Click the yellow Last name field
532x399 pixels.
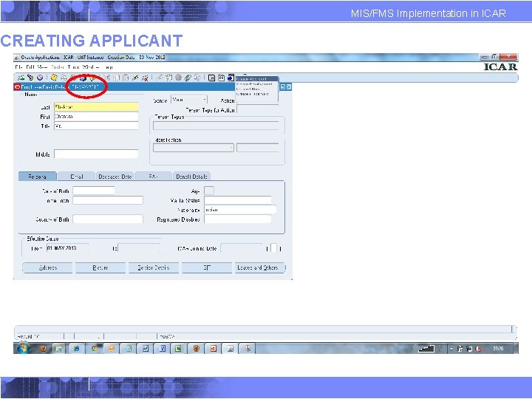(x=96, y=107)
